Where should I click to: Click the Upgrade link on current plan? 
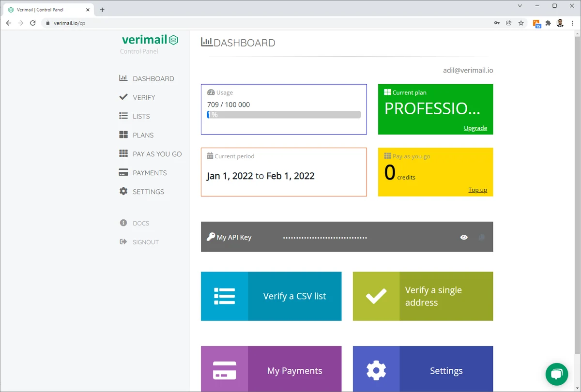pos(475,128)
